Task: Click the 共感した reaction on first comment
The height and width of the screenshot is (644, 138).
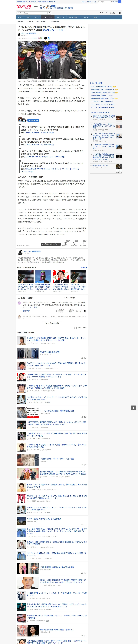Action: point(60,311)
